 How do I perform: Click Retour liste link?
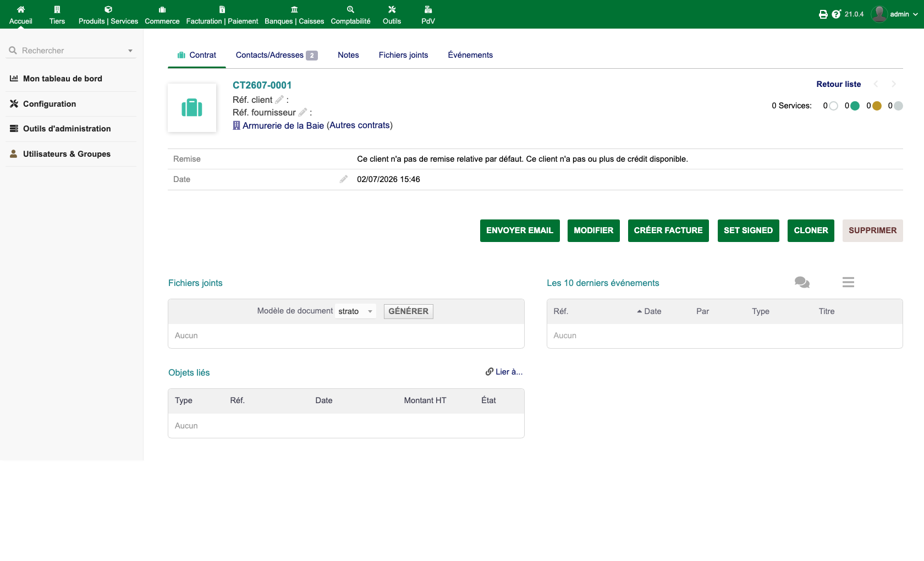click(x=839, y=84)
